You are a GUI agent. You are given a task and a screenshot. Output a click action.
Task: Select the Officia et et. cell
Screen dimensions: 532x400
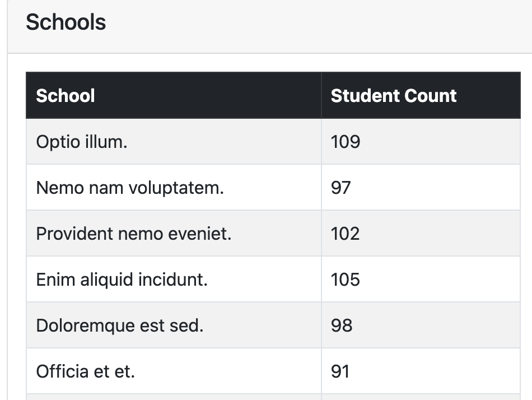[x=174, y=371]
